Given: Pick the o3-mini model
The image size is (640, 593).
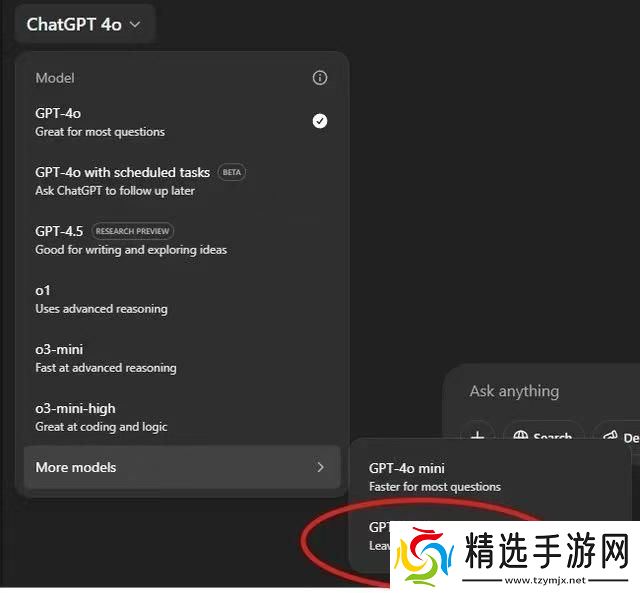Looking at the screenshot, I should click(182, 358).
